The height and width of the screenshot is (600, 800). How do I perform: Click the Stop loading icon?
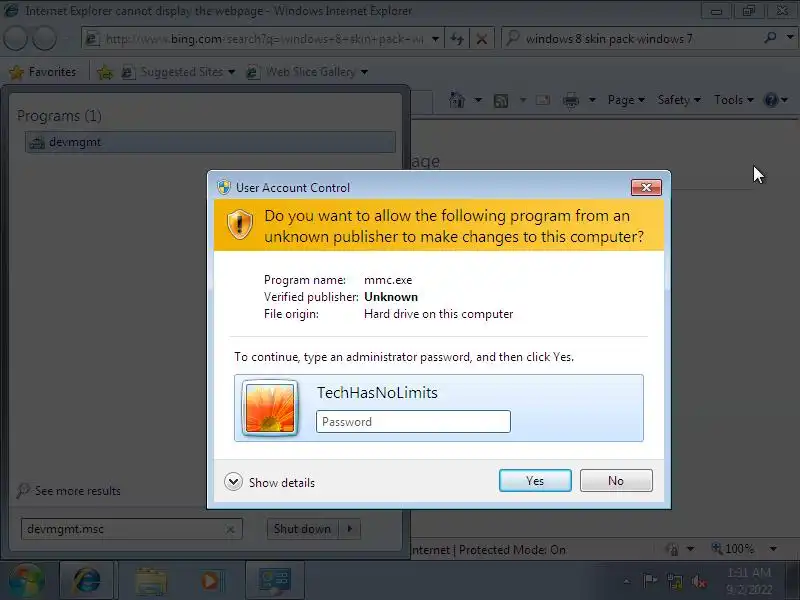[x=481, y=39]
